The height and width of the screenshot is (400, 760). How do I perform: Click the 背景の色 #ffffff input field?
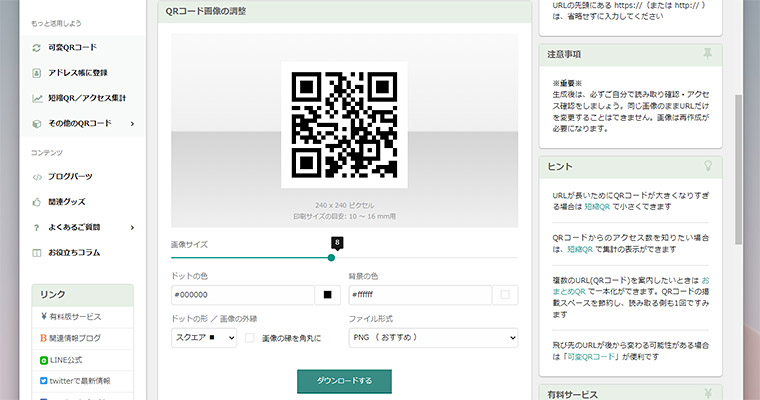pyautogui.click(x=420, y=295)
